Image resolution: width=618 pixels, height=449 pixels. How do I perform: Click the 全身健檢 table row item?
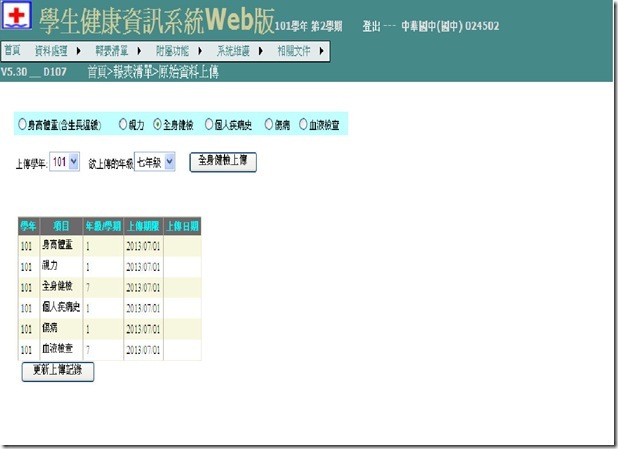[x=58, y=286]
